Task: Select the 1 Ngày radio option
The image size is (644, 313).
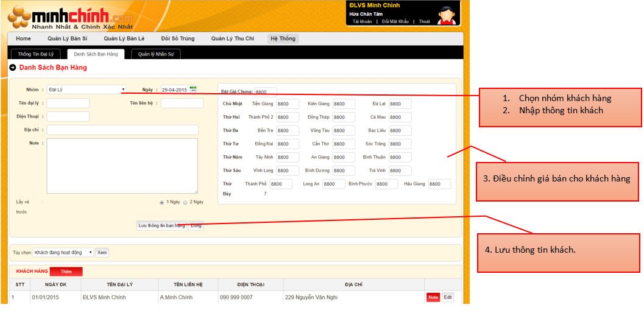Action: [x=161, y=202]
